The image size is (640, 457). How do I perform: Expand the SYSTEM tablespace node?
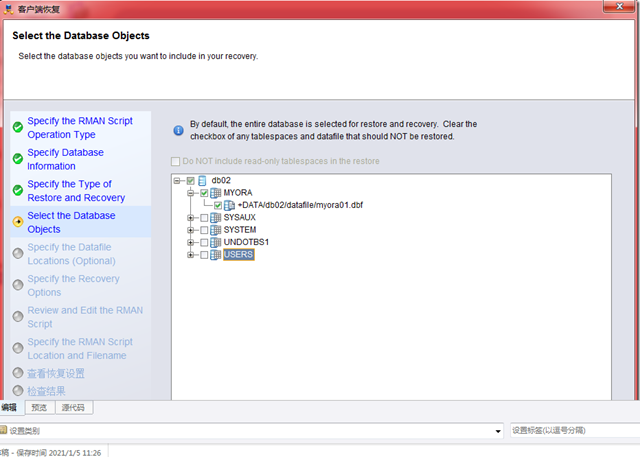coord(191,230)
